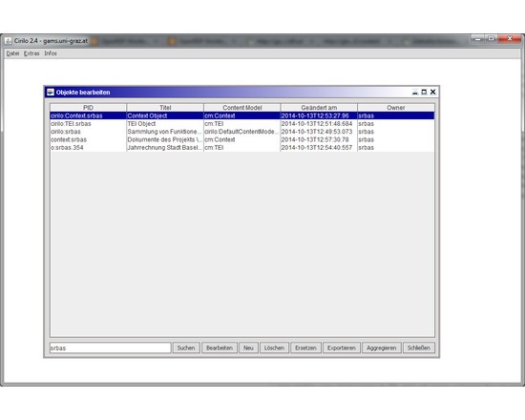
Task: Sort by the Titel column header
Action: (x=165, y=108)
